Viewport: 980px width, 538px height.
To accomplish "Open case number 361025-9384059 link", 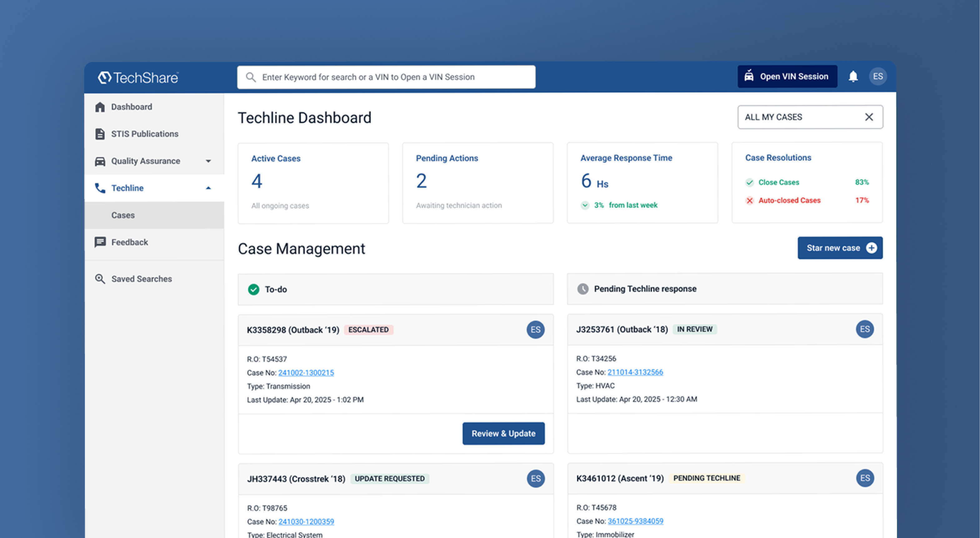I will 636,521.
